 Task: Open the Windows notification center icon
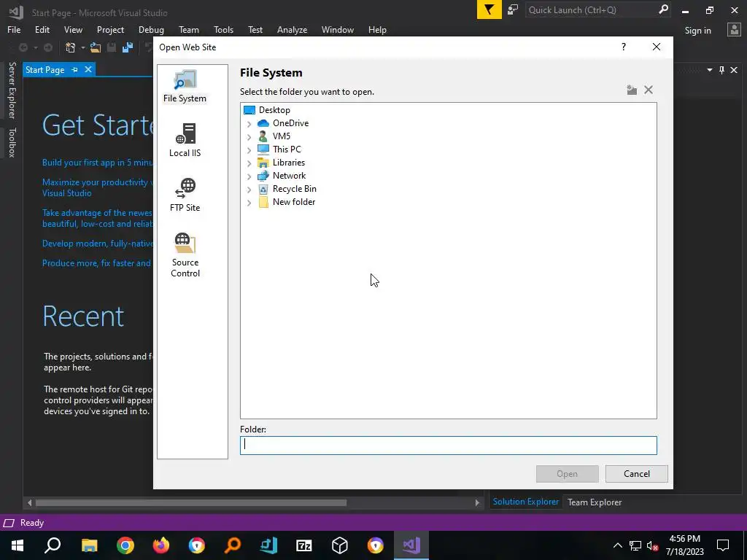point(723,545)
